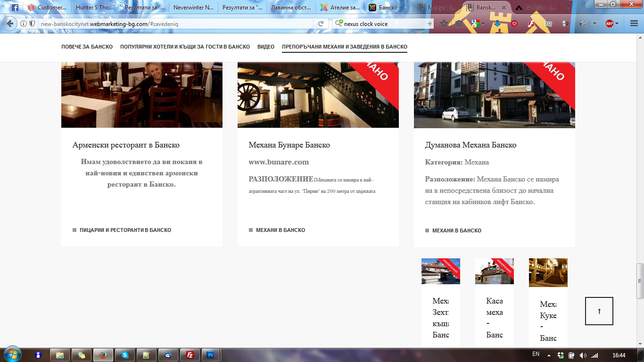This screenshot has height=362, width=644.
Task: Close the active Bansko tab
Action: 504,8
